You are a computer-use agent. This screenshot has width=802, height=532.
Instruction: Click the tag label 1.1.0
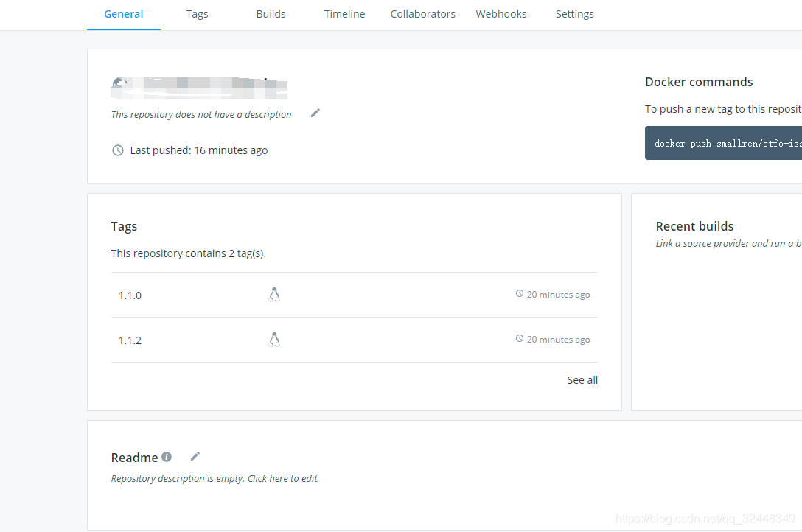click(x=130, y=295)
